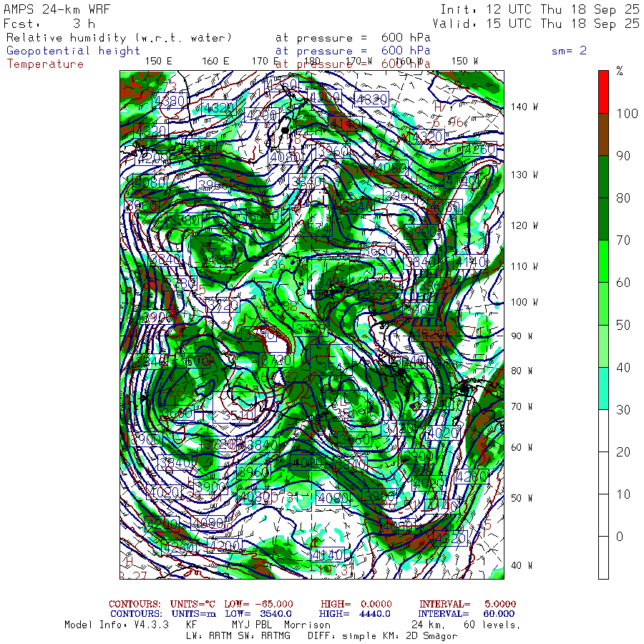
Task: Click the red 'CONTOURS: UNITS=°C' text
Action: click(162, 604)
